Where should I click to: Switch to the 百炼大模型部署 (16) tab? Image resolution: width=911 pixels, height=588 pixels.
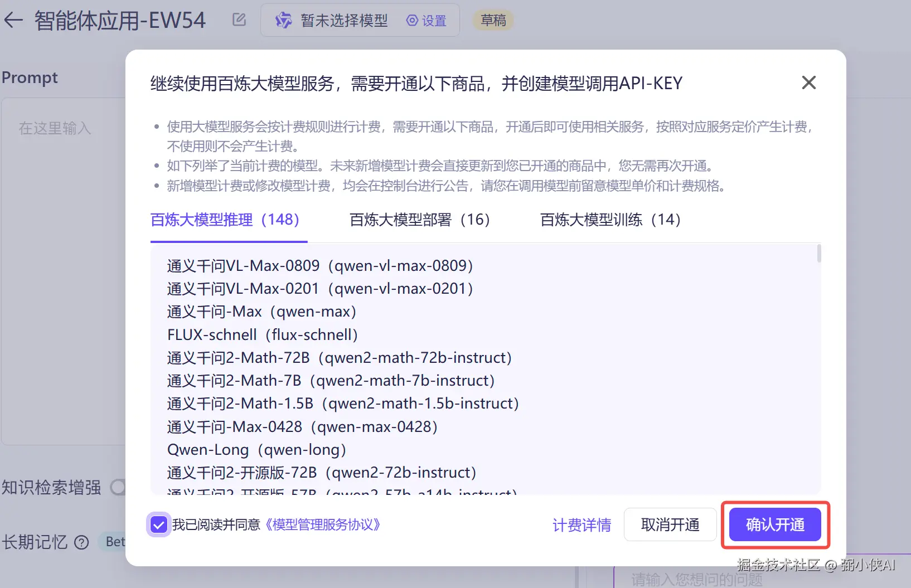(x=420, y=220)
